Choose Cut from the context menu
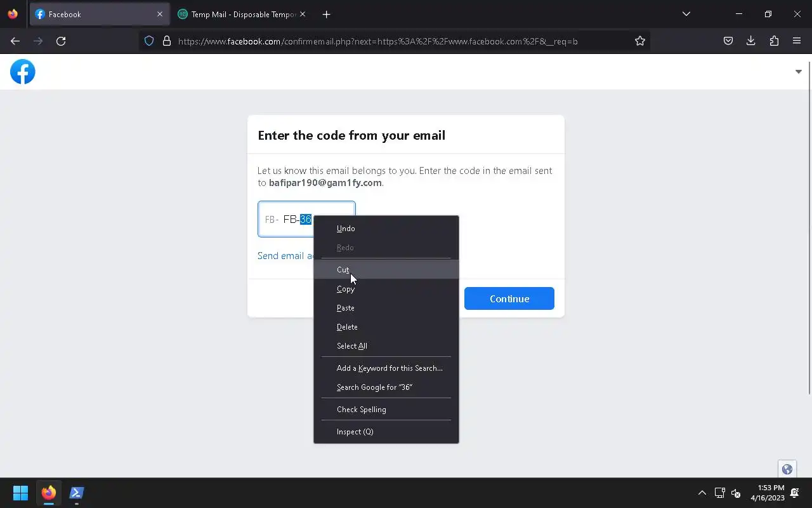Viewport: 812px width, 508px height. pyautogui.click(x=343, y=270)
